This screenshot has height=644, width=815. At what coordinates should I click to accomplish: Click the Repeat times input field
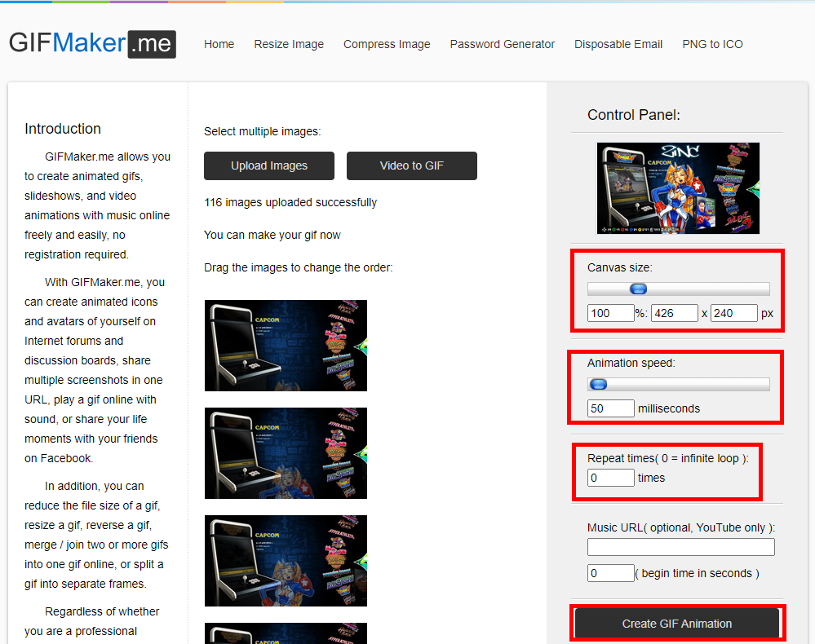pos(611,477)
